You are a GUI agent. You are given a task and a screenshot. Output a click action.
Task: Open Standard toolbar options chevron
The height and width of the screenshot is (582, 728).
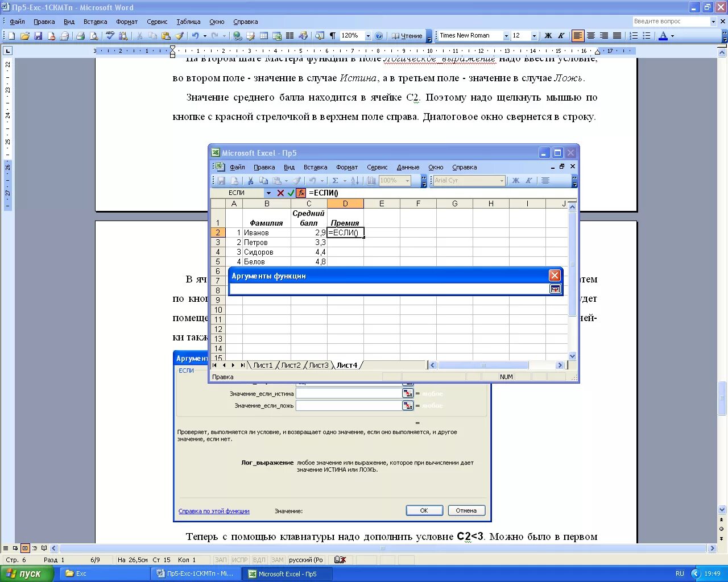point(429,36)
